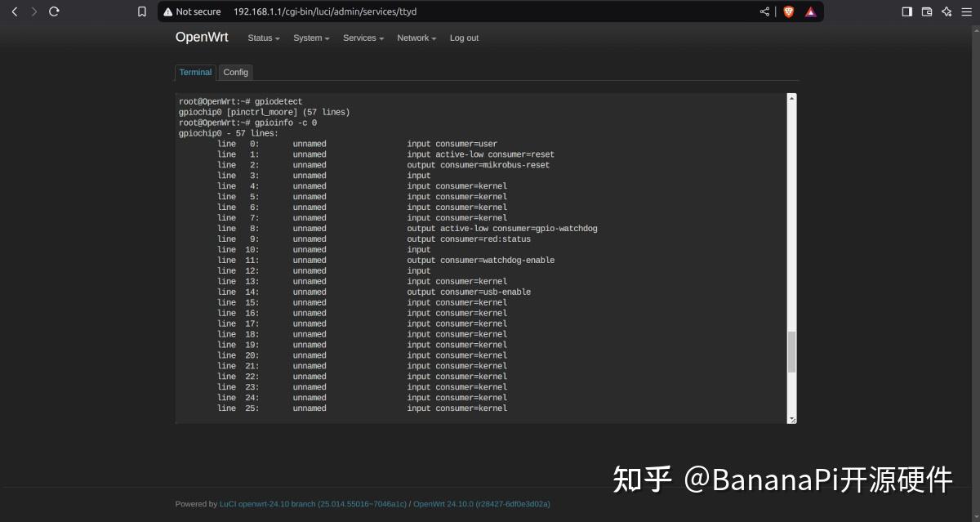
Task: Share this page using the share icon
Action: point(764,11)
